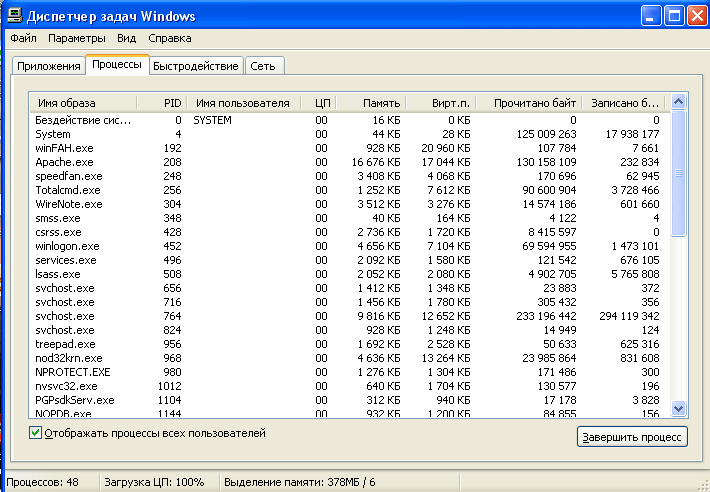The image size is (710, 492).
Task: Switch to the Приложения tab
Action: 49,66
